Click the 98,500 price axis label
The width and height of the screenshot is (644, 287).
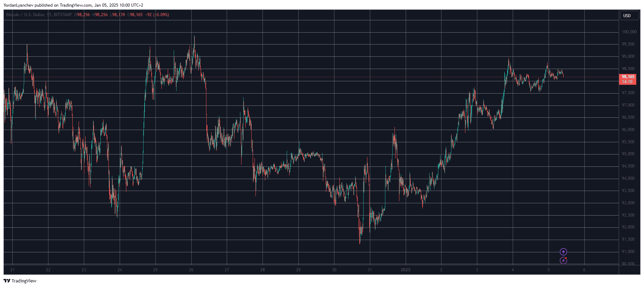coord(628,69)
